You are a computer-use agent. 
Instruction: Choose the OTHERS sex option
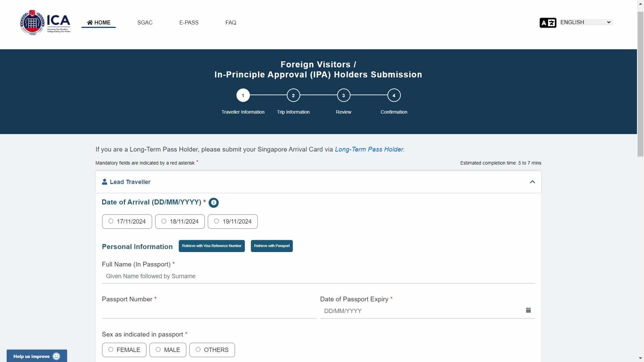tap(212, 350)
